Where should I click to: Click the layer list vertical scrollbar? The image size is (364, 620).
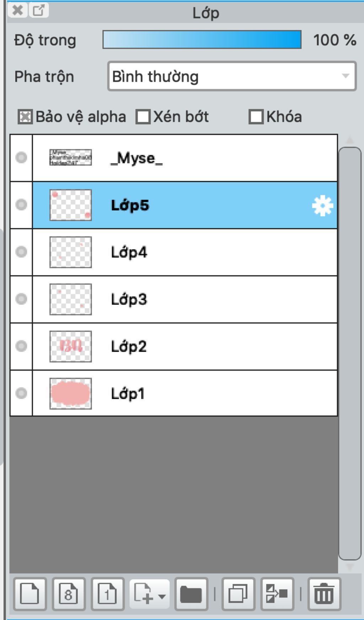click(350, 353)
